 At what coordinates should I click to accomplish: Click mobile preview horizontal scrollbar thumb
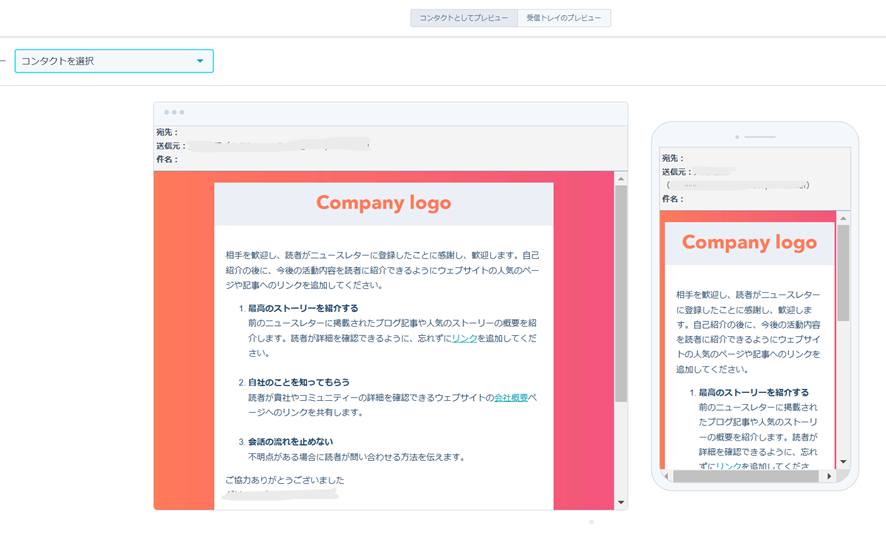click(x=746, y=476)
